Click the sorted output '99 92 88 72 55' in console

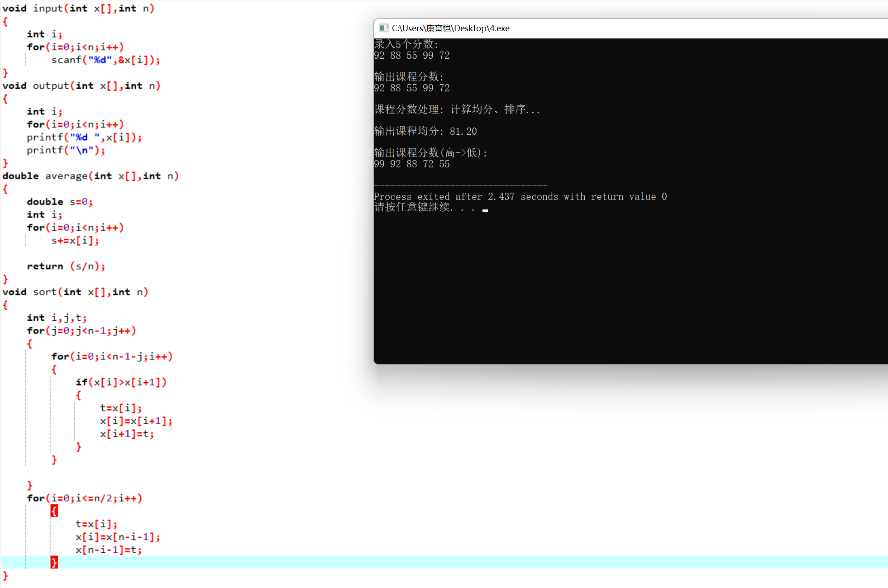coord(411,164)
